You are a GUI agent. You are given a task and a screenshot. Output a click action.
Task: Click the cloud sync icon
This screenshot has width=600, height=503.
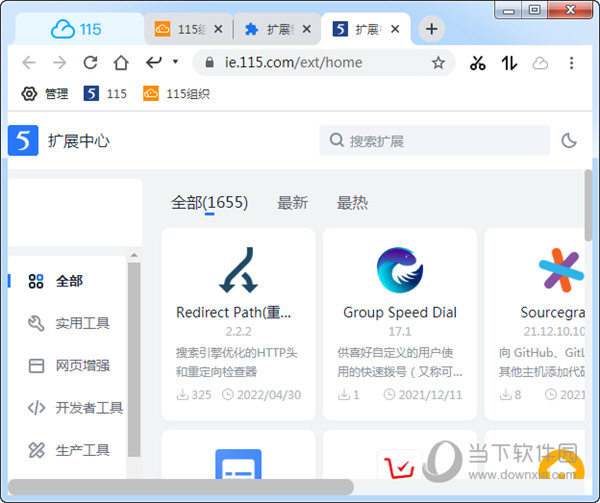point(540,63)
